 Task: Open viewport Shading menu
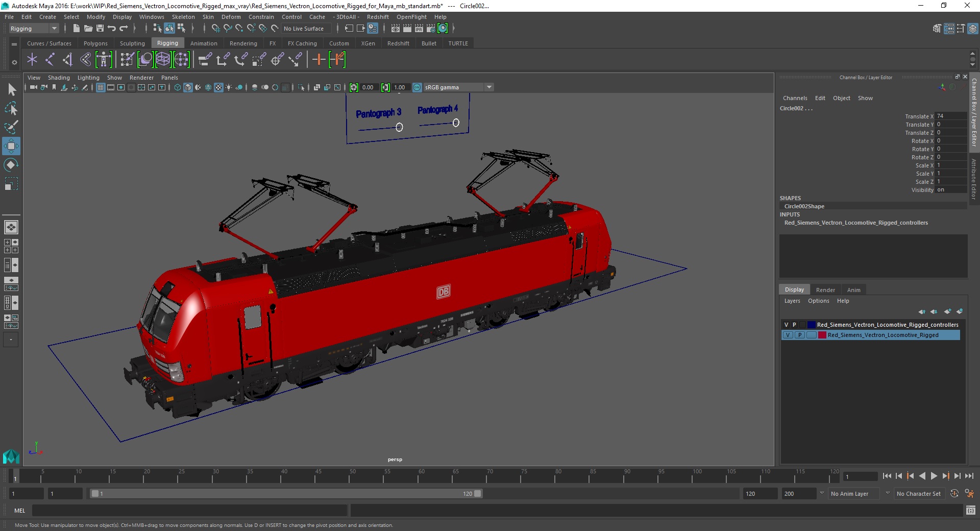59,78
